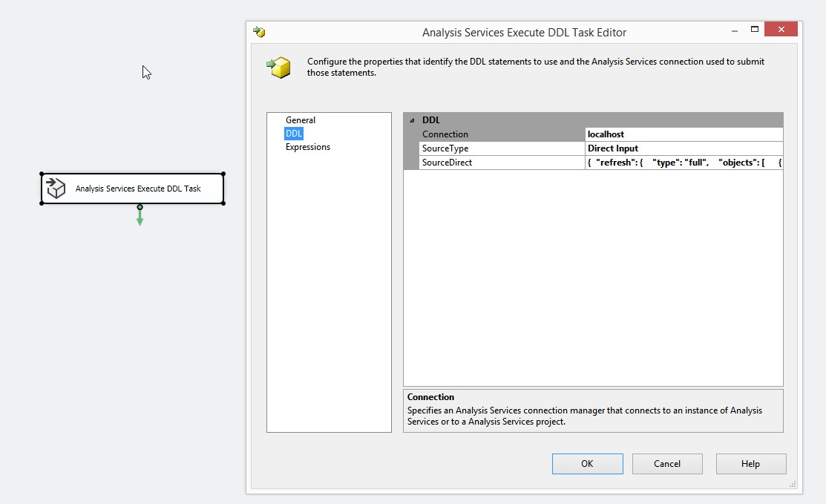
Task: Open the Connection value showing localhost
Action: pos(683,134)
